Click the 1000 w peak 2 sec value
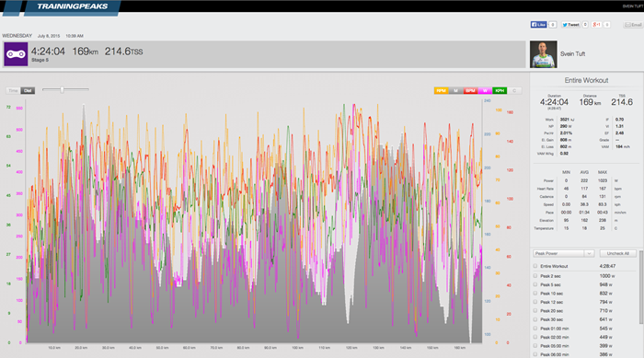Screen dimensions: 644x358 (607, 276)
